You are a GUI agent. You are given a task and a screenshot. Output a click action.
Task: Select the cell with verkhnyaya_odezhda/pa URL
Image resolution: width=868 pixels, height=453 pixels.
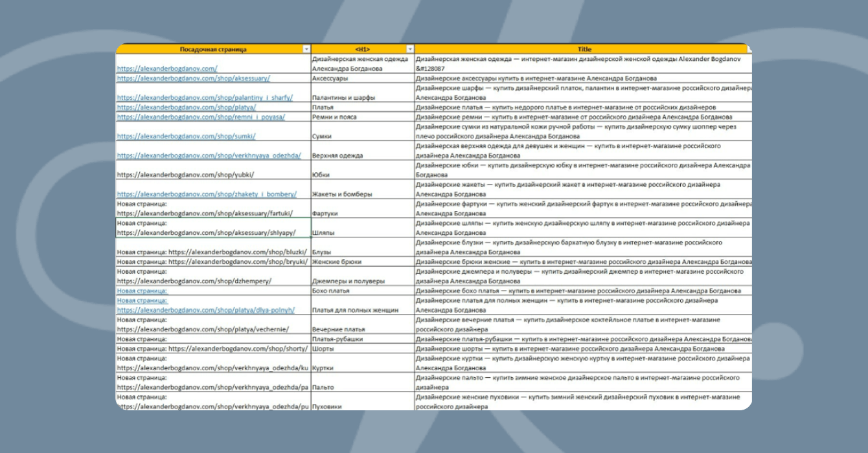pyautogui.click(x=213, y=382)
